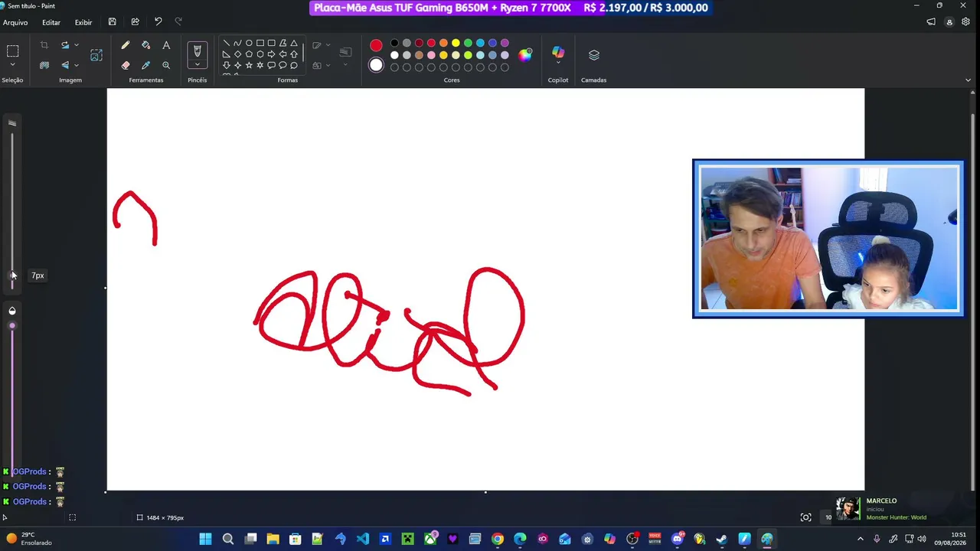Viewport: 980px width, 551px height.
Task: Select the Pencil tool
Action: point(126,45)
